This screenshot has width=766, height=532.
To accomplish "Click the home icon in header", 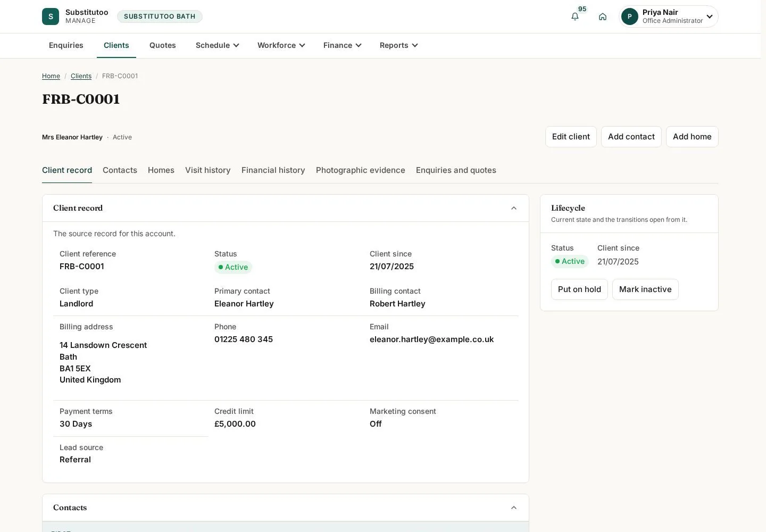I will 603,16.
